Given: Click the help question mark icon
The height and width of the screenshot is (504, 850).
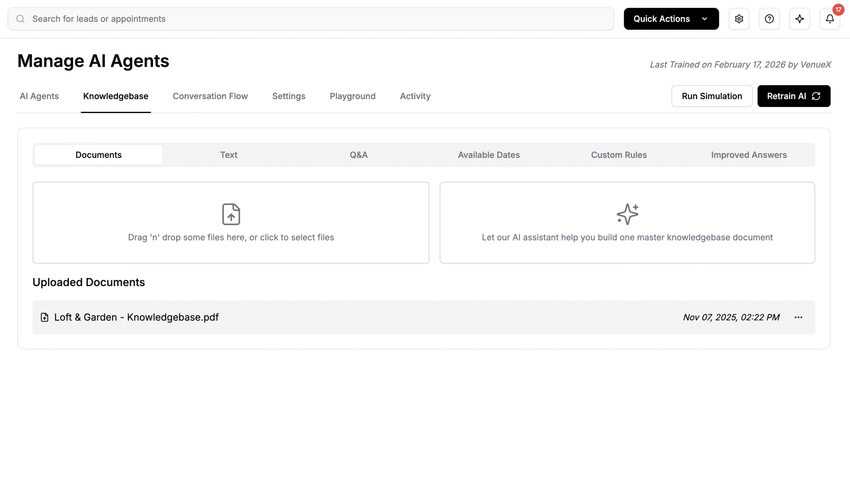Looking at the screenshot, I should click(x=769, y=19).
